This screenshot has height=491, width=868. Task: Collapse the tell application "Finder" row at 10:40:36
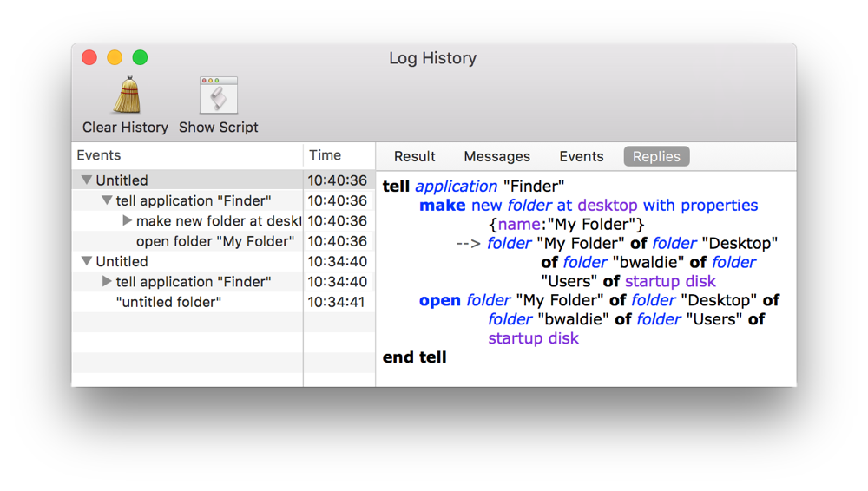point(107,200)
